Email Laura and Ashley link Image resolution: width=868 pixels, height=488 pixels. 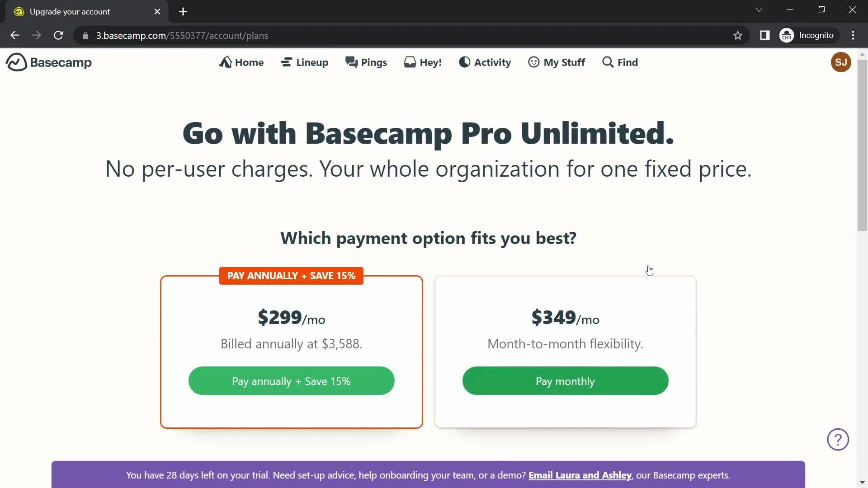coord(580,475)
